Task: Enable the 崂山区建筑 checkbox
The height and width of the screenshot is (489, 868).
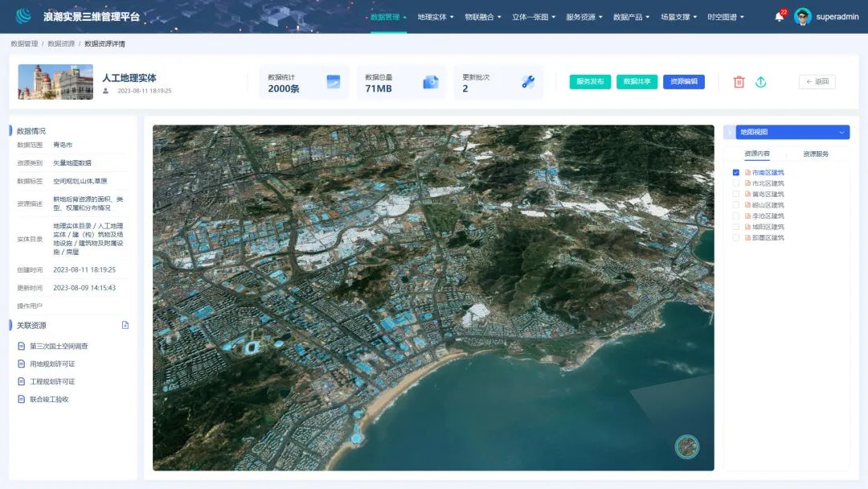Action: tap(735, 205)
